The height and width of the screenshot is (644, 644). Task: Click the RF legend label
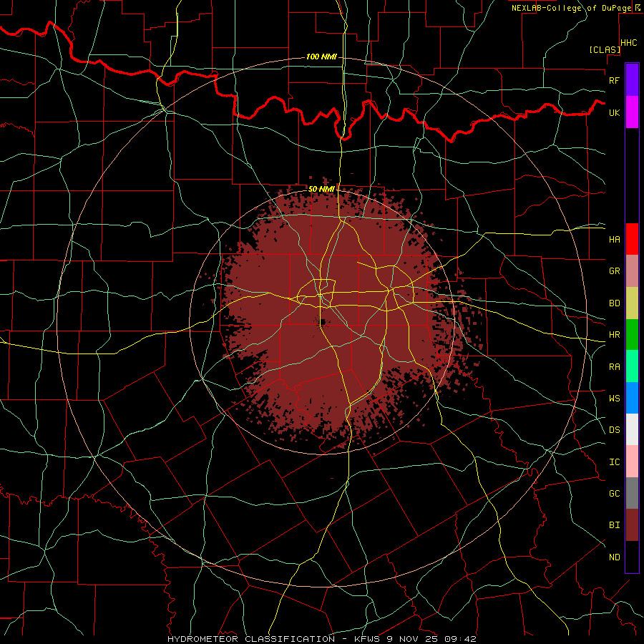pos(614,80)
